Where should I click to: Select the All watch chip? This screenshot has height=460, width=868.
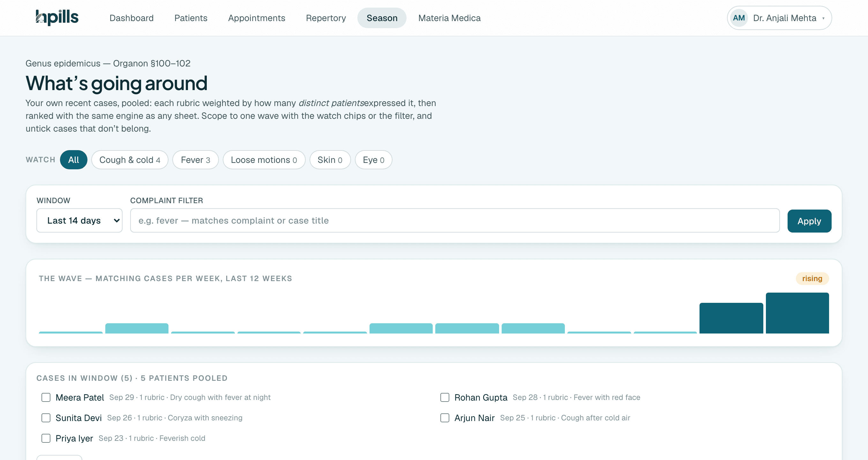[x=73, y=159]
